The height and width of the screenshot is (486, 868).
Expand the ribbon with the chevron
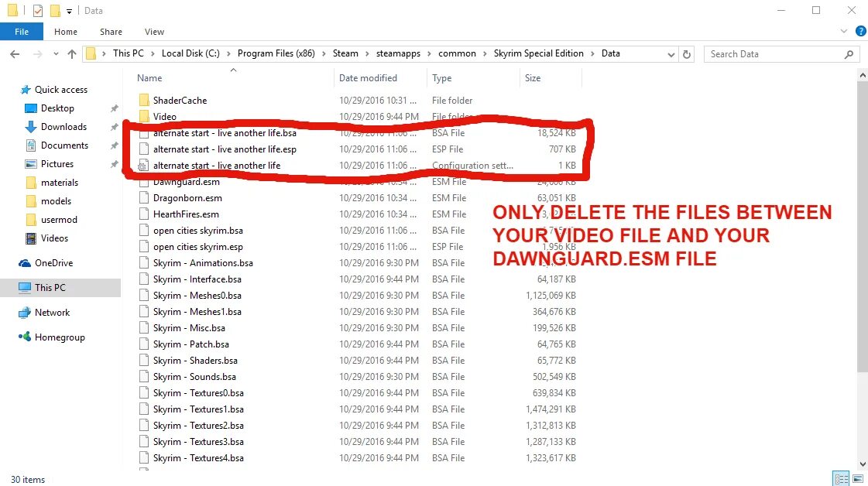pos(844,31)
